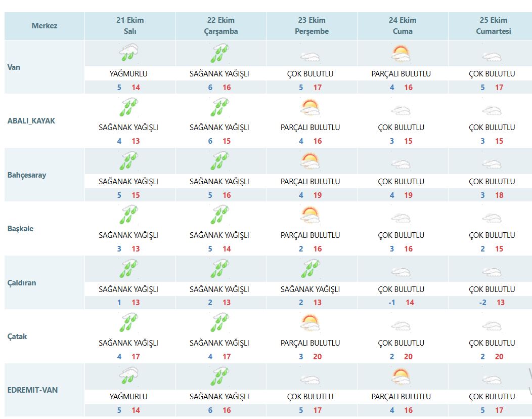Viewport: 532px width, 419px height.
Task: Open the EDREMIT-VAN location link
Action: pyautogui.click(x=33, y=390)
